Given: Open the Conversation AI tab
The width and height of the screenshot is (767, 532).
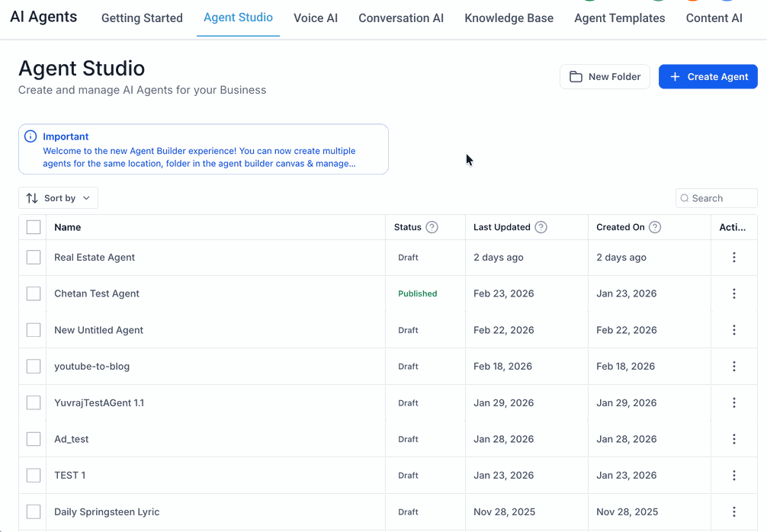Looking at the screenshot, I should click(401, 18).
